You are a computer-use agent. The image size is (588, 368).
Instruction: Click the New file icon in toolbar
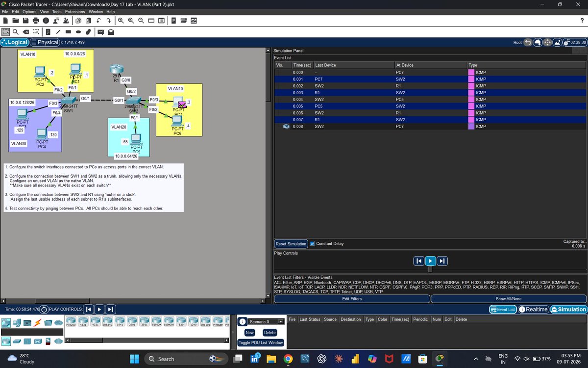[x=6, y=21]
